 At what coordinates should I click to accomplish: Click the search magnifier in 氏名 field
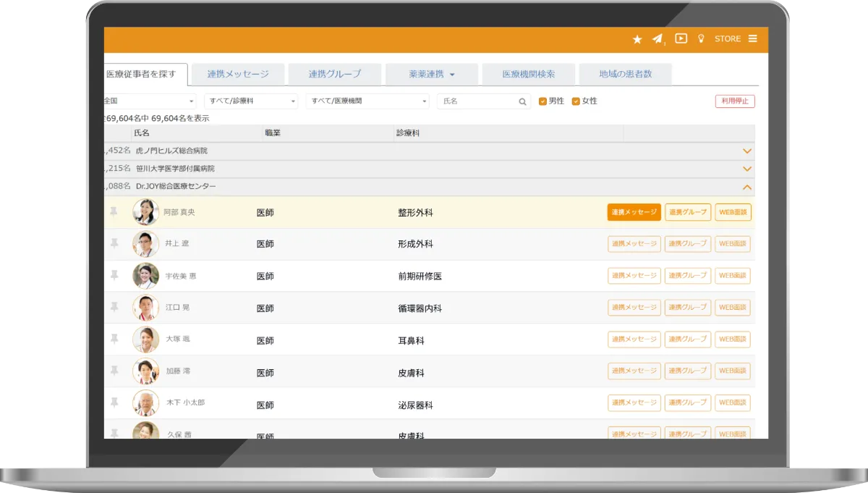523,101
